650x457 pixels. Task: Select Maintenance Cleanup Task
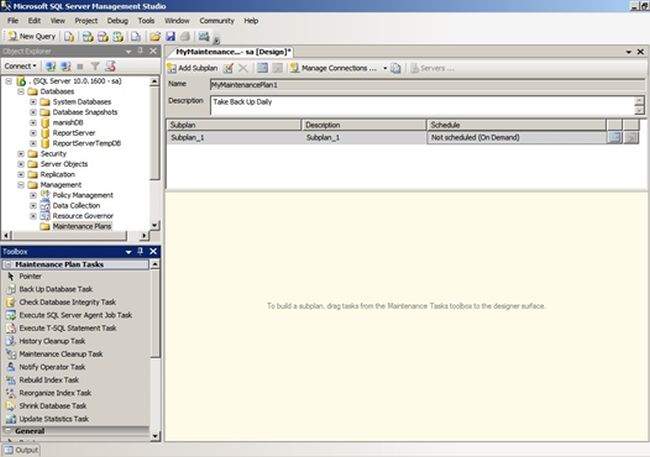(x=61, y=354)
